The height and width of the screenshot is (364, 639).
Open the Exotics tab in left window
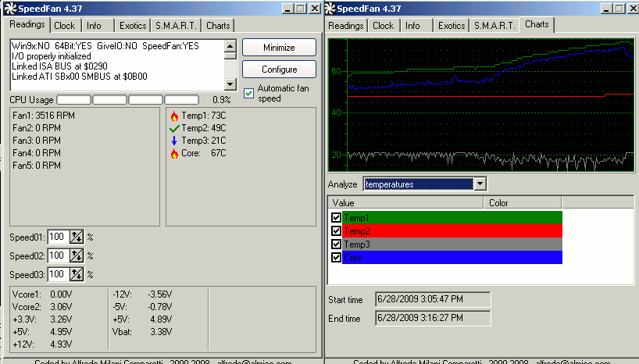[x=133, y=26]
